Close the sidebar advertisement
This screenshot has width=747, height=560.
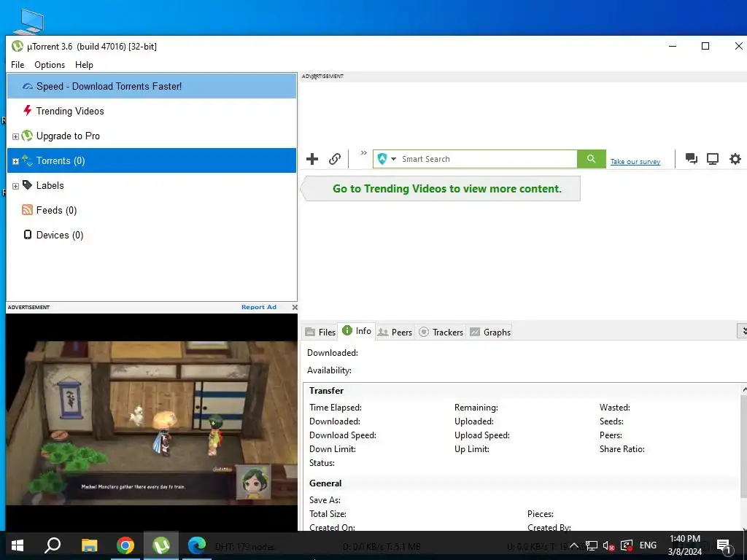pyautogui.click(x=295, y=307)
